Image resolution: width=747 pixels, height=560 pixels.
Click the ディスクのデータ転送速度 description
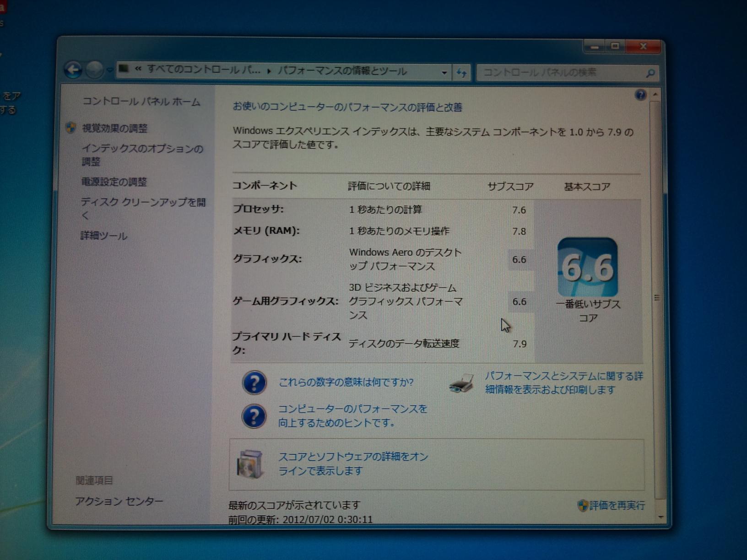tap(404, 344)
